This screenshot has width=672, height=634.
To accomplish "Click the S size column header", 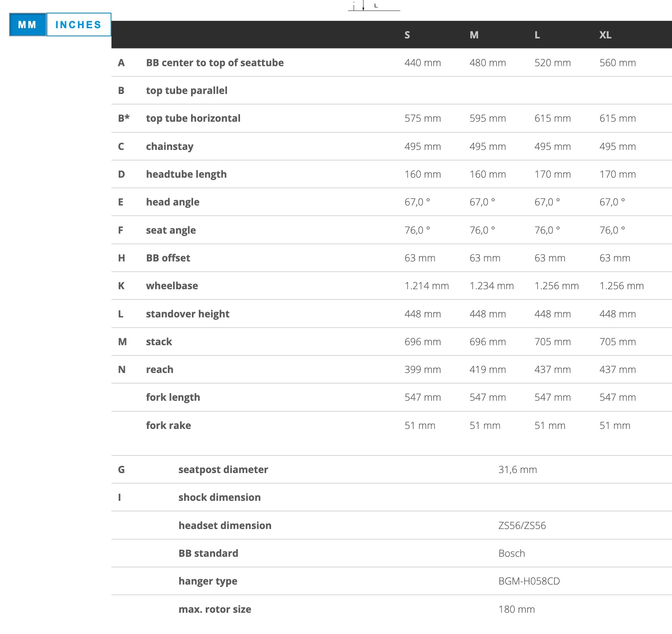I will click(407, 35).
